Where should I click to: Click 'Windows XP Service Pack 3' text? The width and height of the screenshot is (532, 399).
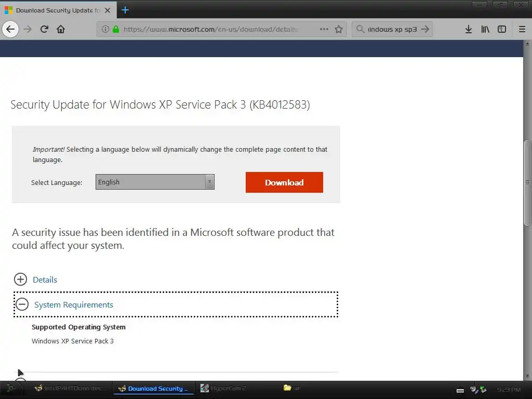tap(73, 341)
